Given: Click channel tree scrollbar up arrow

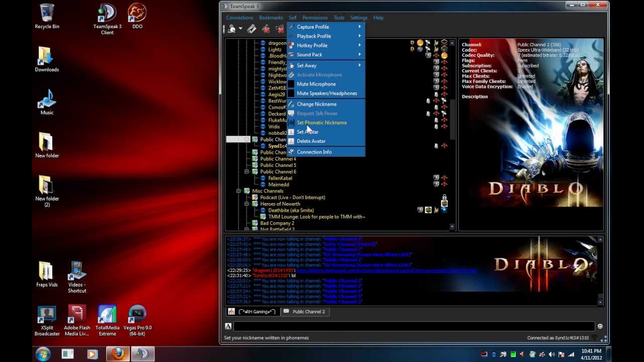Looking at the screenshot, I should click(x=452, y=42).
